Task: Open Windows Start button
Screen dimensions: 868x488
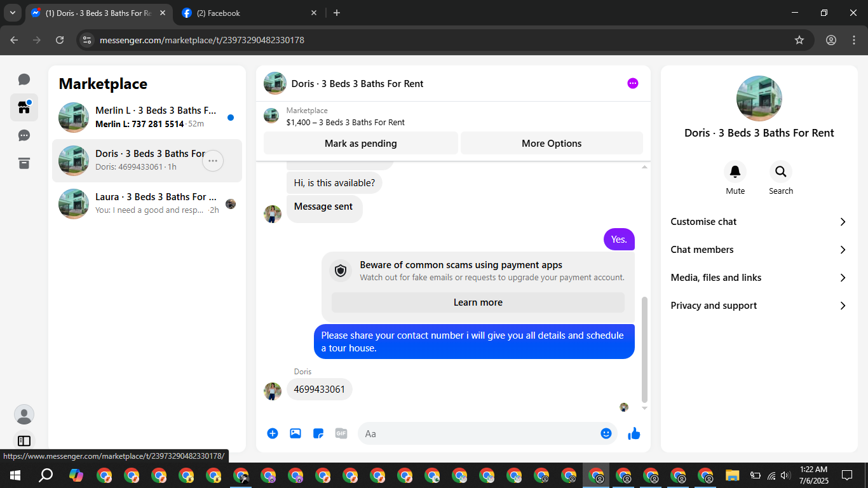Action: [15, 475]
